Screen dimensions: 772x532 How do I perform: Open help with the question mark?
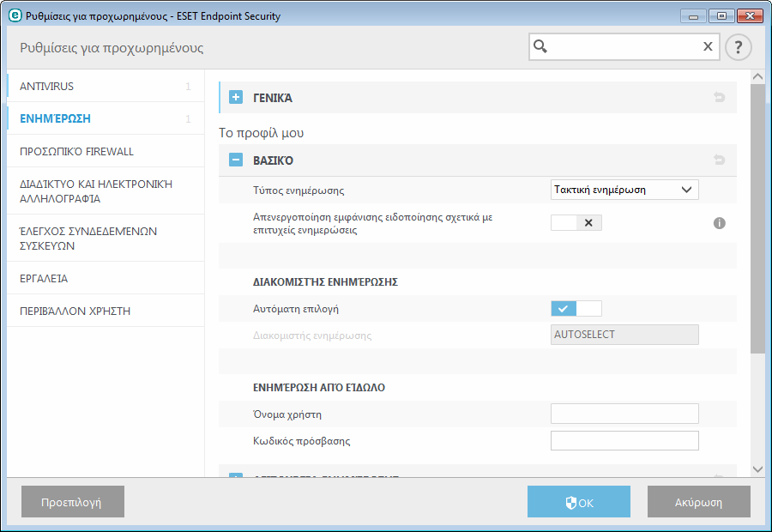coord(738,47)
